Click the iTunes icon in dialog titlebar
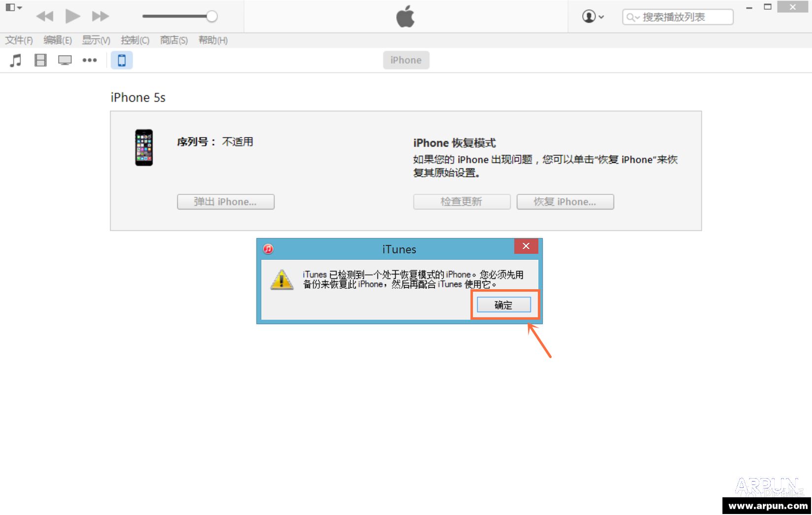This screenshot has height=515, width=812. pos(267,249)
